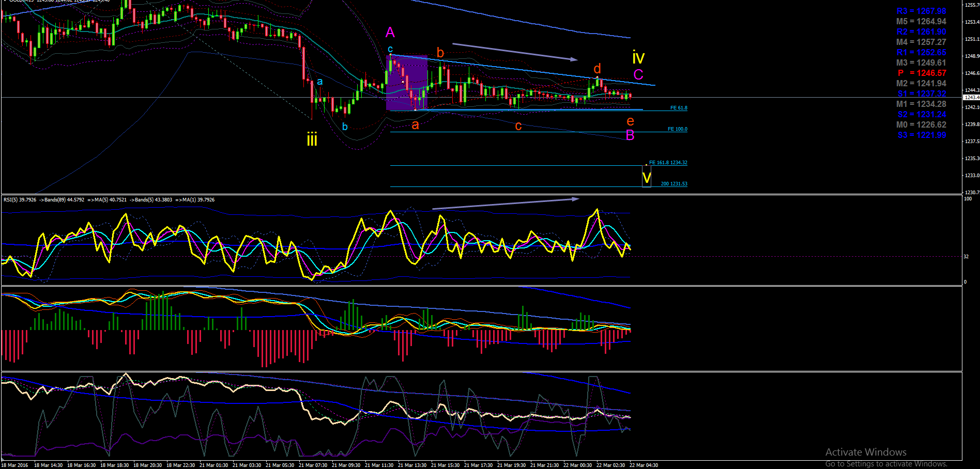Select the magenta wave C label
The image size is (980, 469).
coord(638,74)
